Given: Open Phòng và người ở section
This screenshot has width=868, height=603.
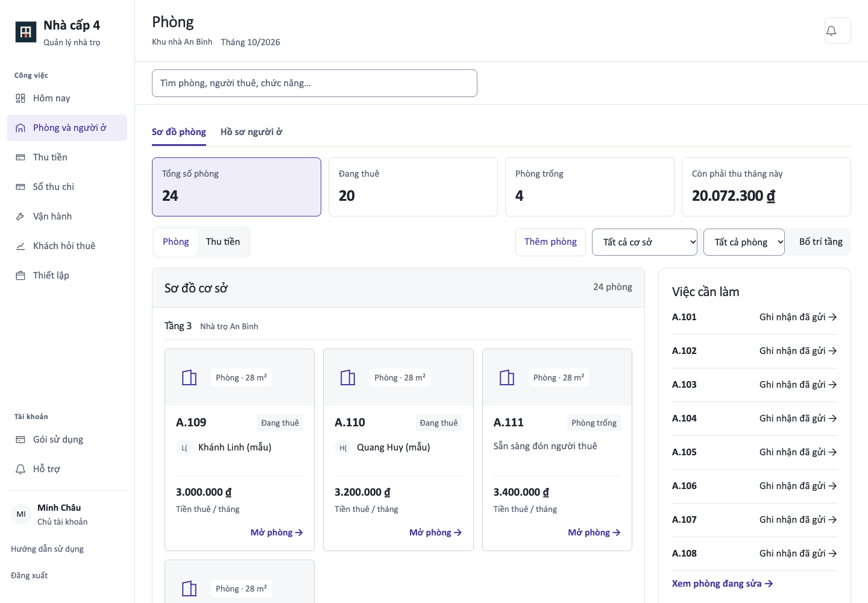Looking at the screenshot, I should point(67,128).
